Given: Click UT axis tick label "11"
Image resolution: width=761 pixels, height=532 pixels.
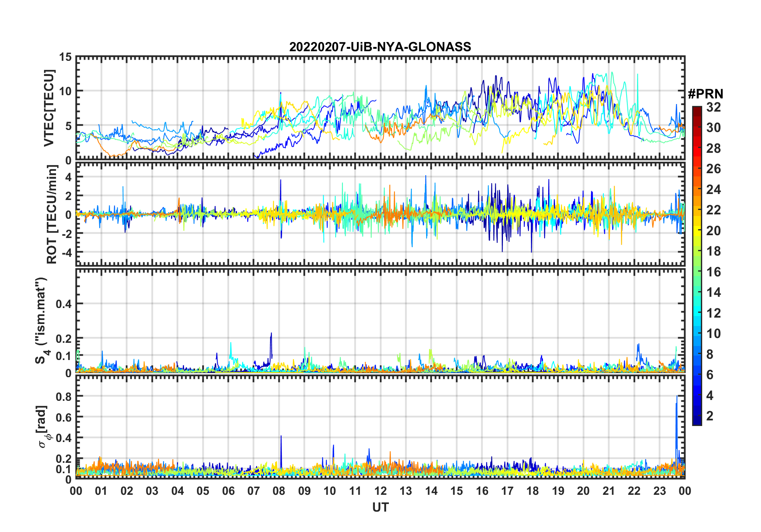Looking at the screenshot, I should (x=355, y=491).
